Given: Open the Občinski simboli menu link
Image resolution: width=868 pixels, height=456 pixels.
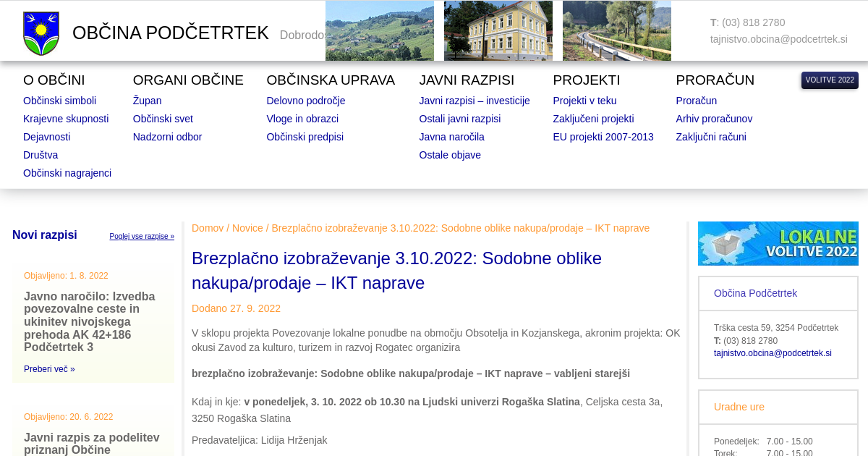Looking at the screenshot, I should [59, 101].
